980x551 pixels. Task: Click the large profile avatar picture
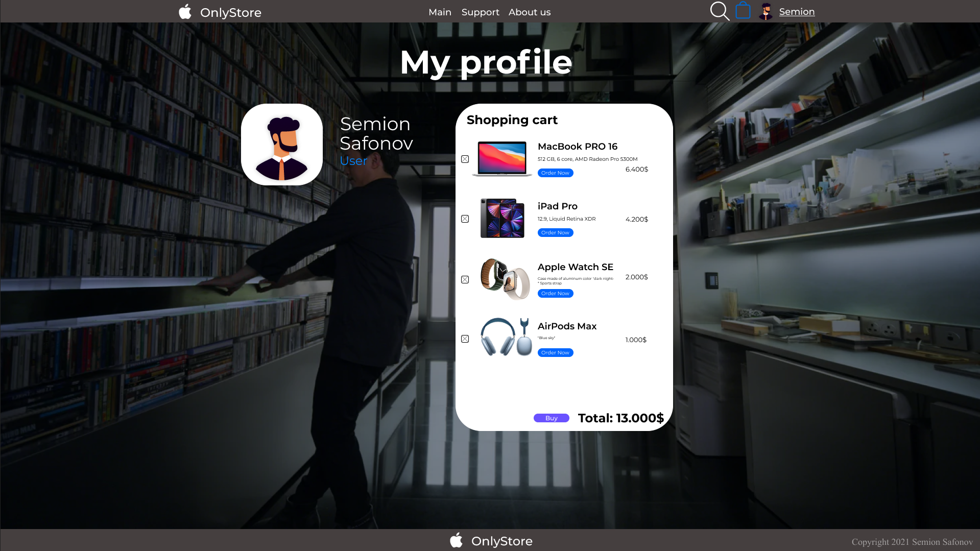[x=282, y=145]
